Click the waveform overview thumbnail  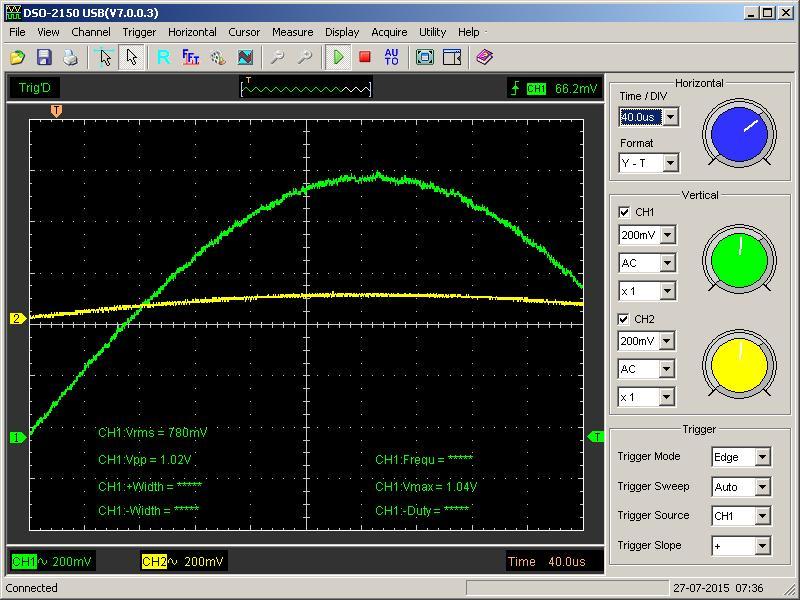tap(306, 88)
